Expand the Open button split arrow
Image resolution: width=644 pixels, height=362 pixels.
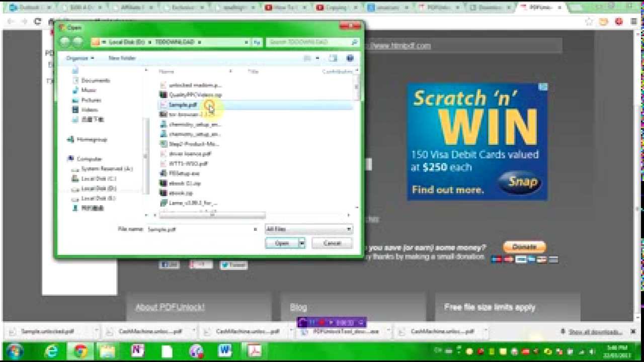[302, 243]
